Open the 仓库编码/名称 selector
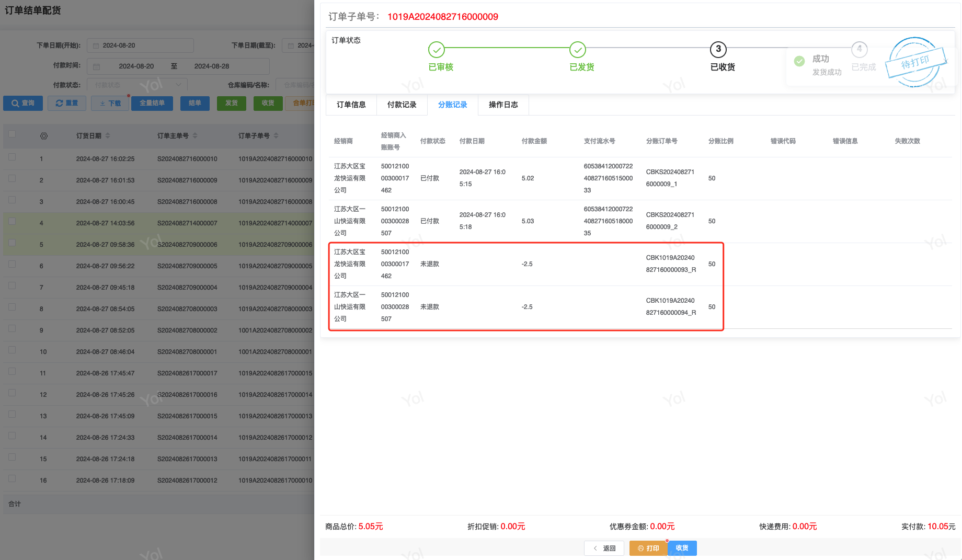962x560 pixels. click(x=298, y=85)
